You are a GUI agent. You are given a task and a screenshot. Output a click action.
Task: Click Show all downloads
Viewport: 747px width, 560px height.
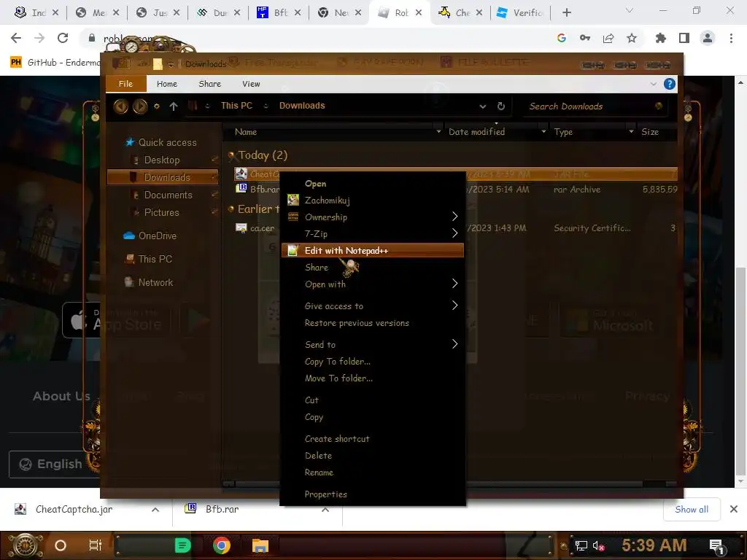pos(692,510)
